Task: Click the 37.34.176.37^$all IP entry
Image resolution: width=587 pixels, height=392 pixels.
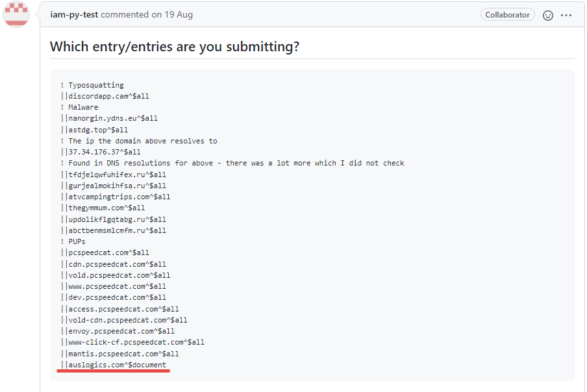Action: tap(101, 152)
